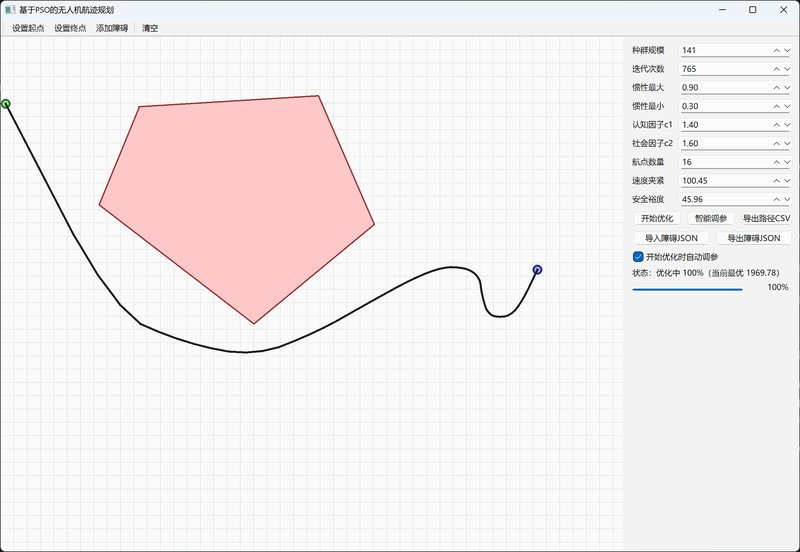Increase 速度夹紧 with the up arrow

pyautogui.click(x=776, y=181)
